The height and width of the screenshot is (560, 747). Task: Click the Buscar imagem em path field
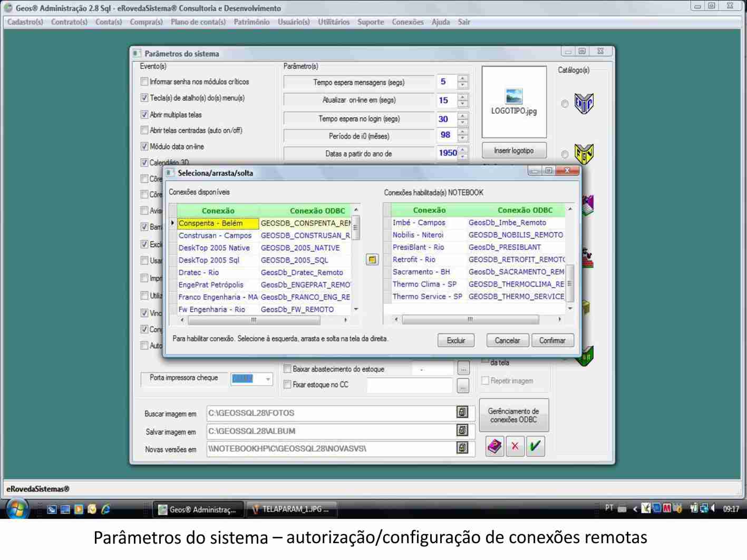click(331, 413)
